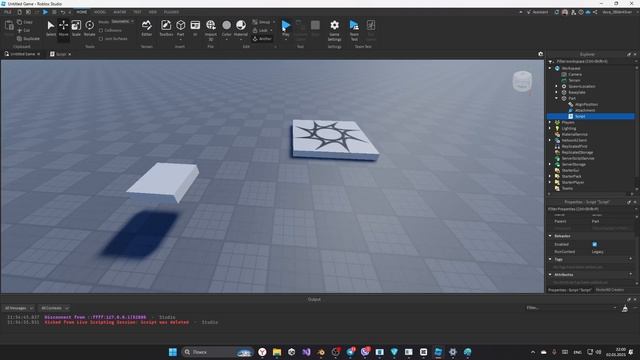Click the quick access Play icon
Screen dimensions: 640x360
tap(45, 12)
